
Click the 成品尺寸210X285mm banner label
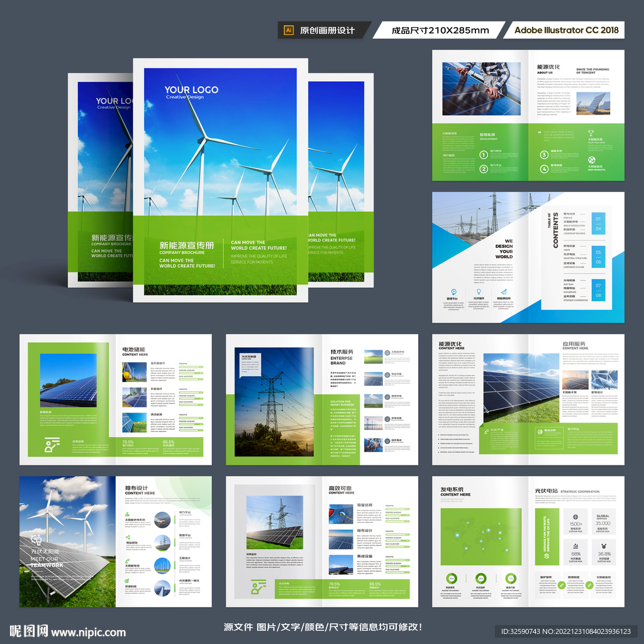pos(440,30)
